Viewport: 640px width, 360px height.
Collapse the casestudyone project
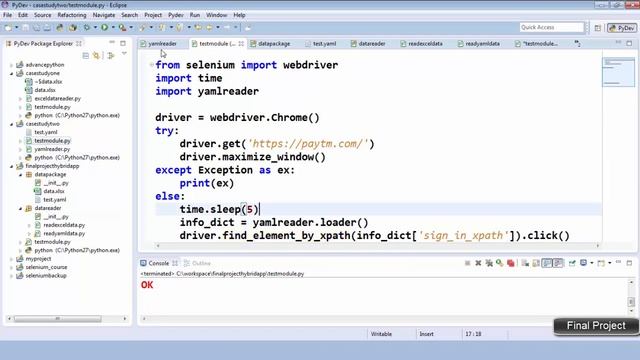[11, 73]
